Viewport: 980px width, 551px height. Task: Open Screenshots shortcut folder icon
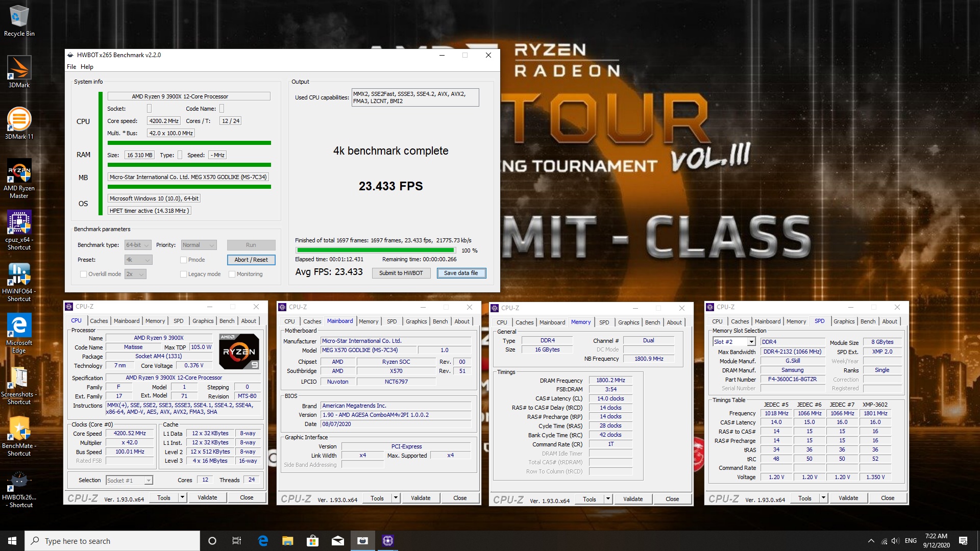[x=19, y=385]
